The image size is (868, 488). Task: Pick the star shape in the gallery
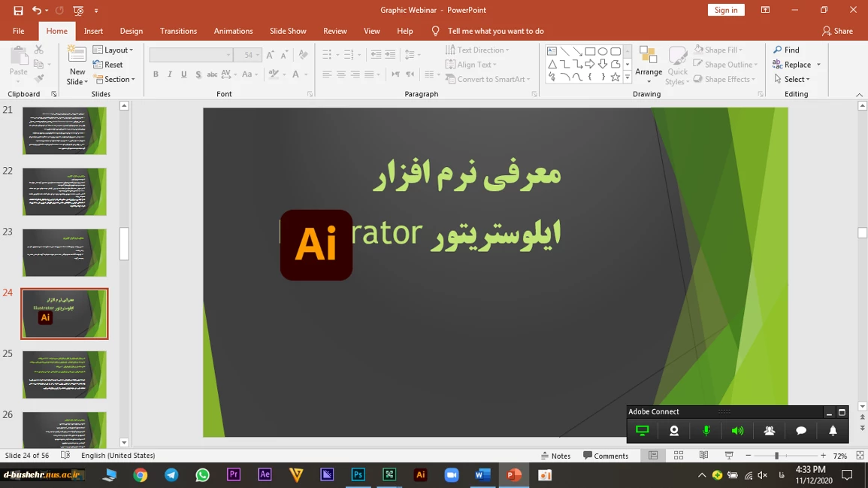click(x=615, y=77)
